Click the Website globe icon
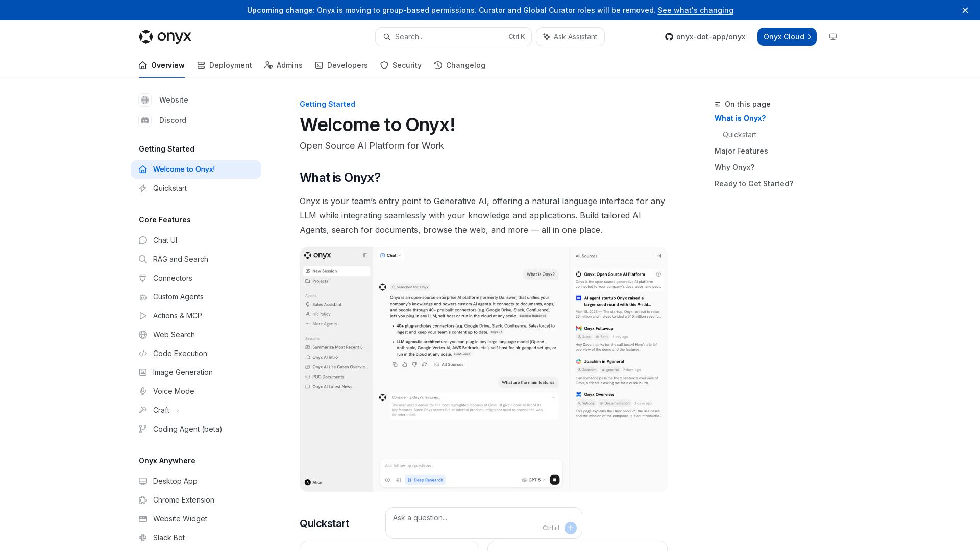The width and height of the screenshot is (980, 551). coord(145,100)
